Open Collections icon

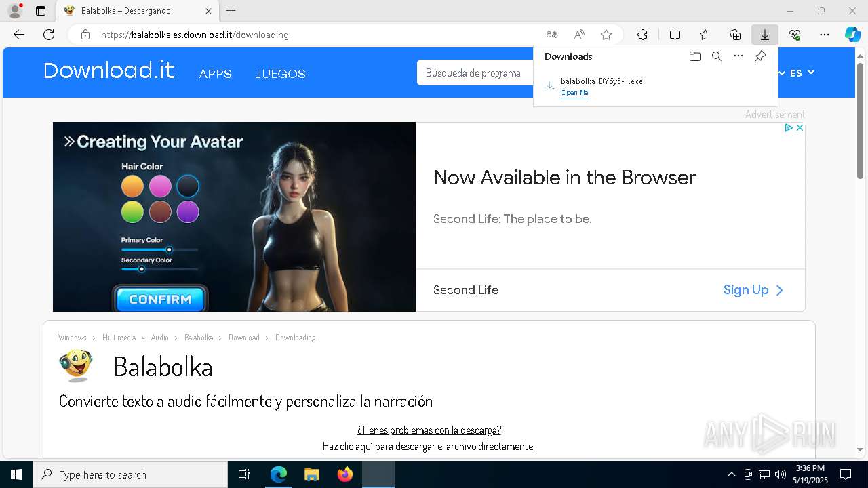735,35
